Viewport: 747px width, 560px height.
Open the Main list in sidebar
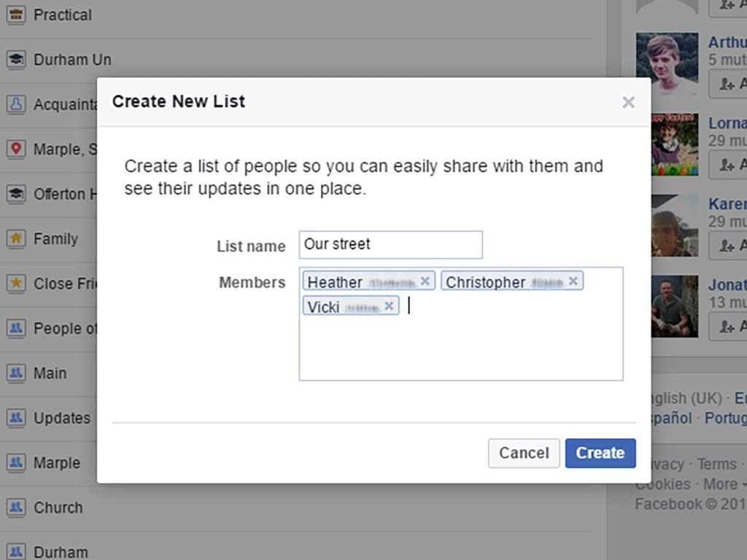click(50, 373)
